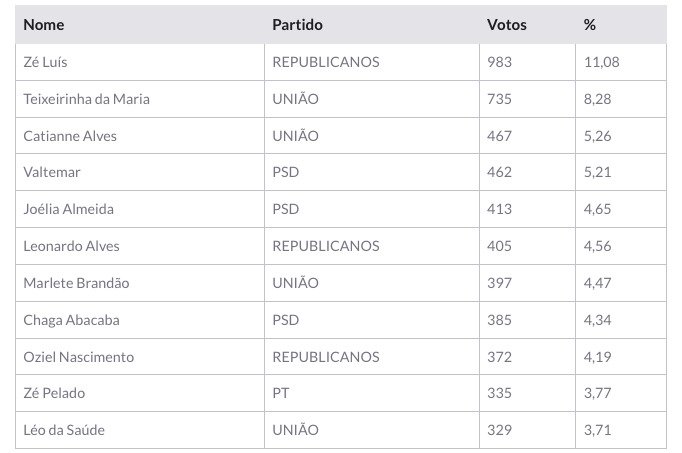Select the 735 votes cell

click(499, 99)
